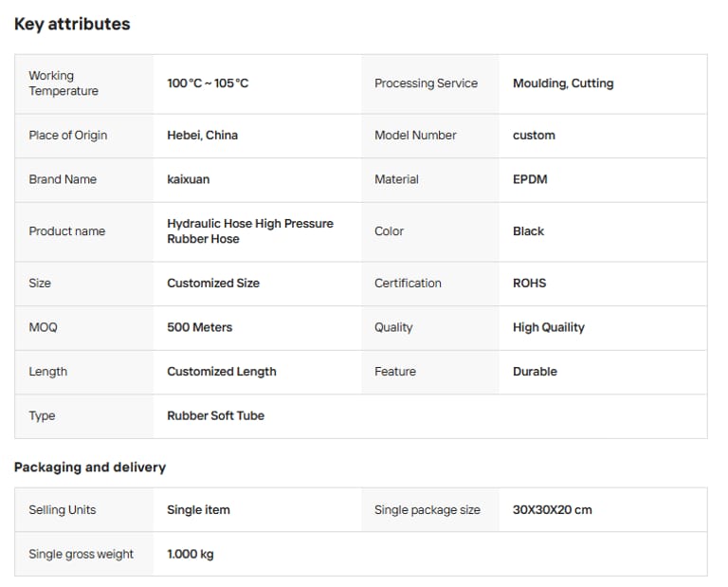Click the "Durable" feature value
The height and width of the screenshot is (587, 728).
(x=535, y=372)
